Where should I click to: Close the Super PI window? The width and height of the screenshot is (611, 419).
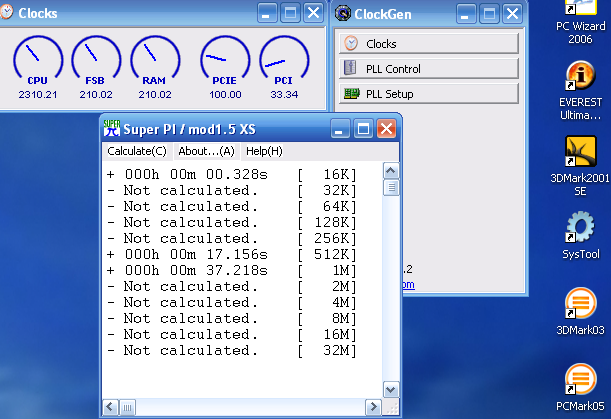click(386, 129)
